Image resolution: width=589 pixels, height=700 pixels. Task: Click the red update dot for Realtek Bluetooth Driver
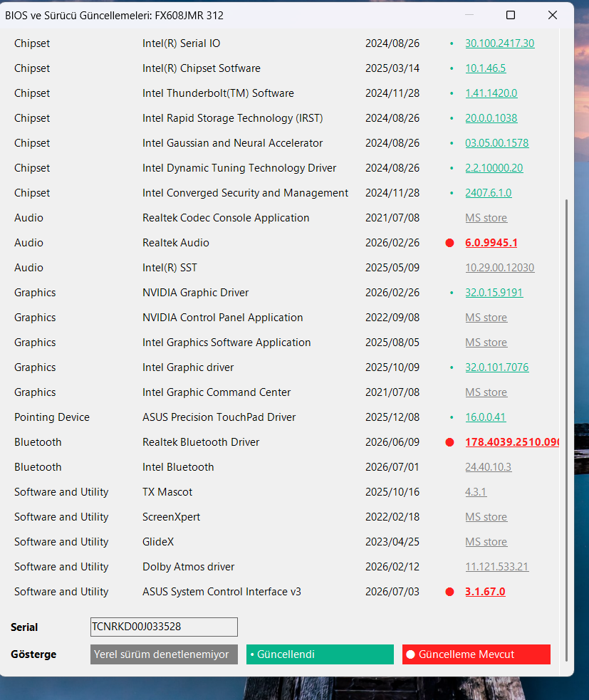click(x=449, y=442)
